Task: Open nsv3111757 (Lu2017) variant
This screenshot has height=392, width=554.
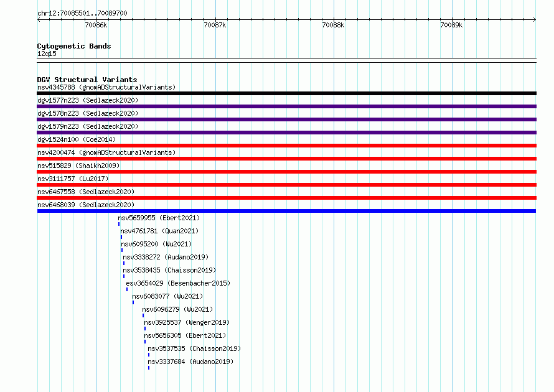Action: [x=73, y=179]
